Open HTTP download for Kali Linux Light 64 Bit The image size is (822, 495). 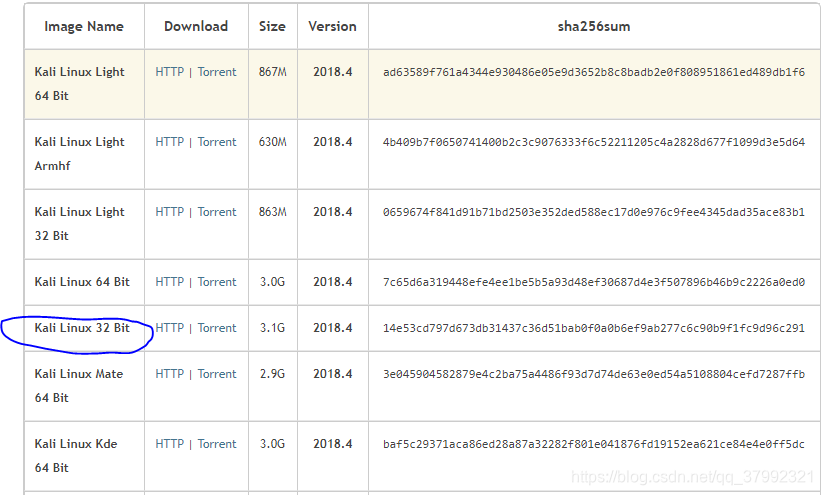point(169,72)
